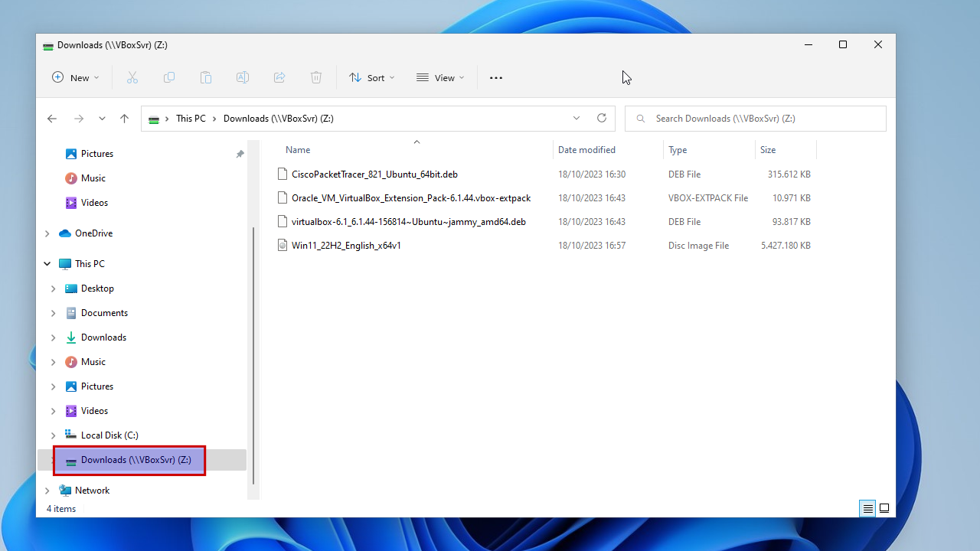Click in the Search Downloads field

(755, 119)
